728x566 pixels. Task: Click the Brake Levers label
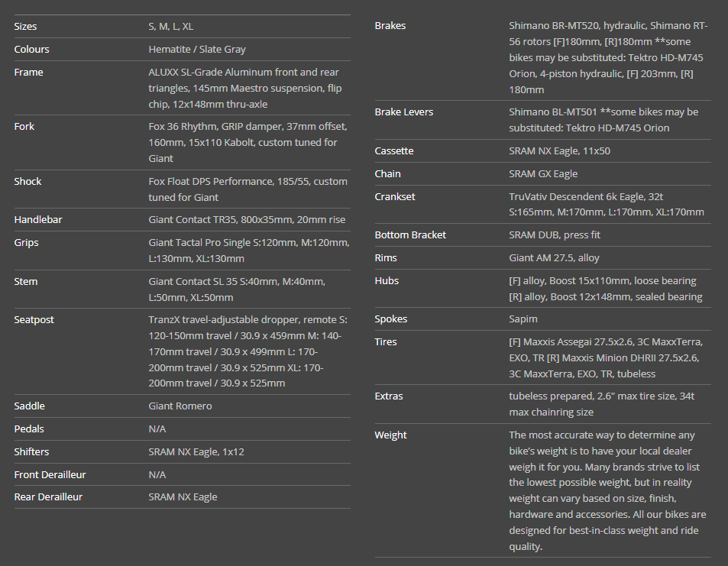coord(403,112)
